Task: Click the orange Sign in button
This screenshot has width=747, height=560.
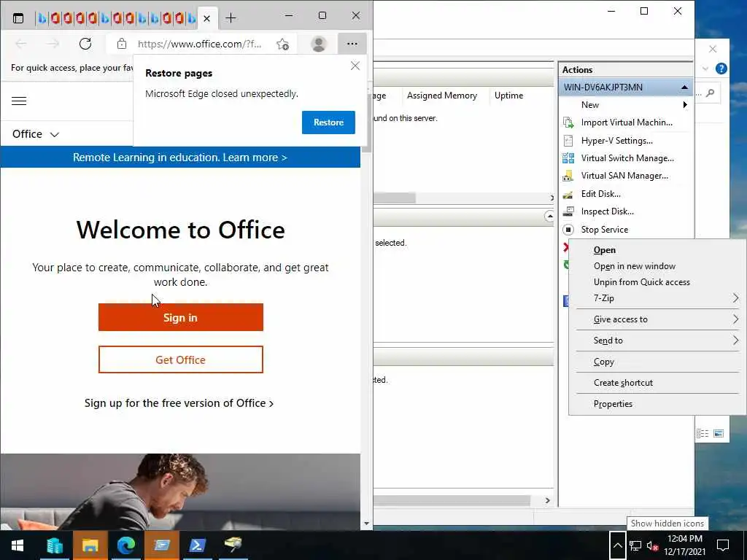Action: click(181, 317)
